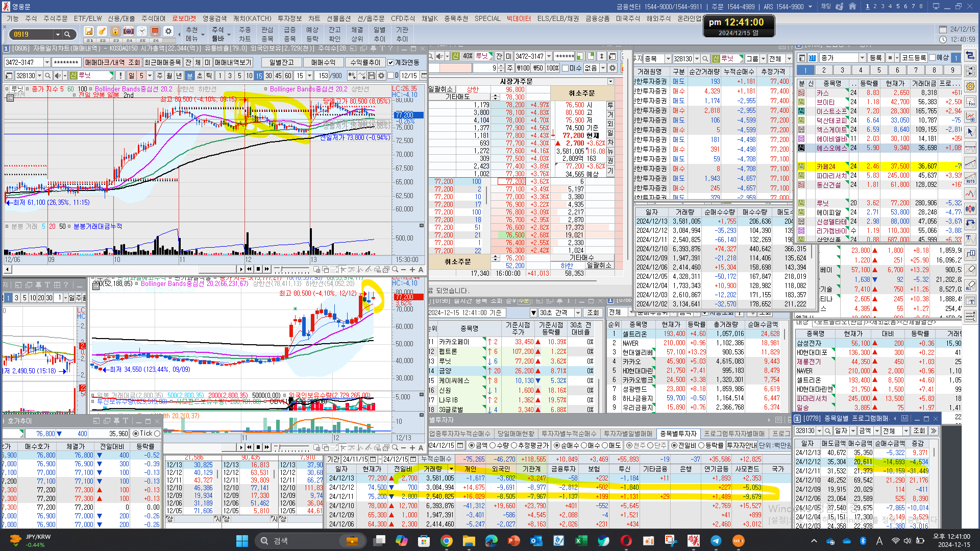Click the clock icon in top toolbar
Screen dimensions: 980x551
point(142,32)
